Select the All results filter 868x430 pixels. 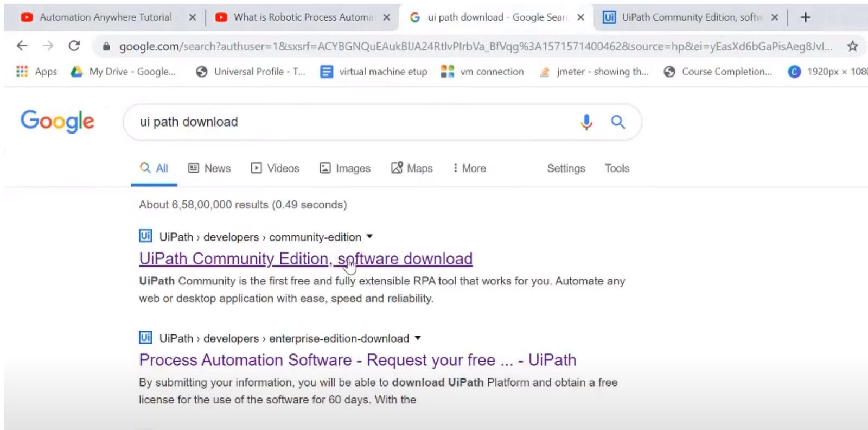point(154,168)
